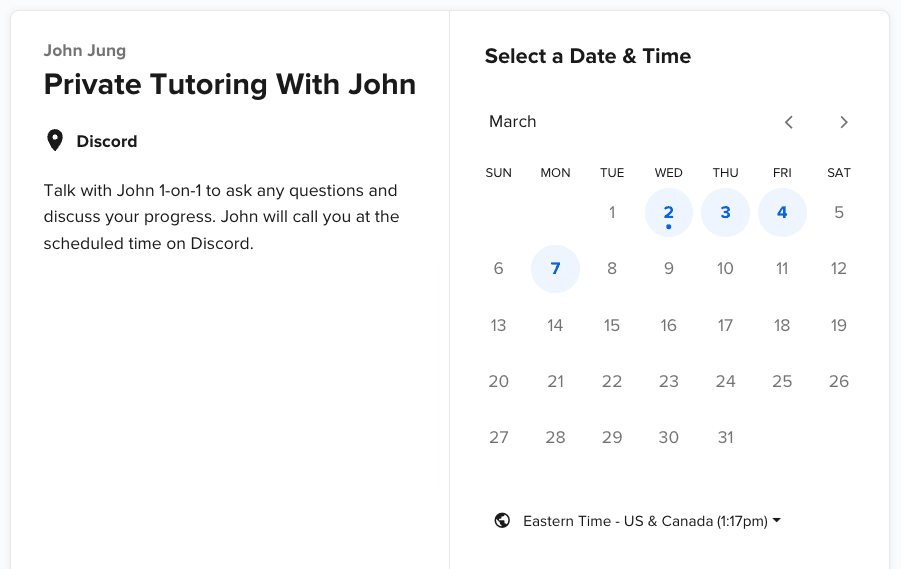Click the date 9 on Wednesday

point(668,269)
